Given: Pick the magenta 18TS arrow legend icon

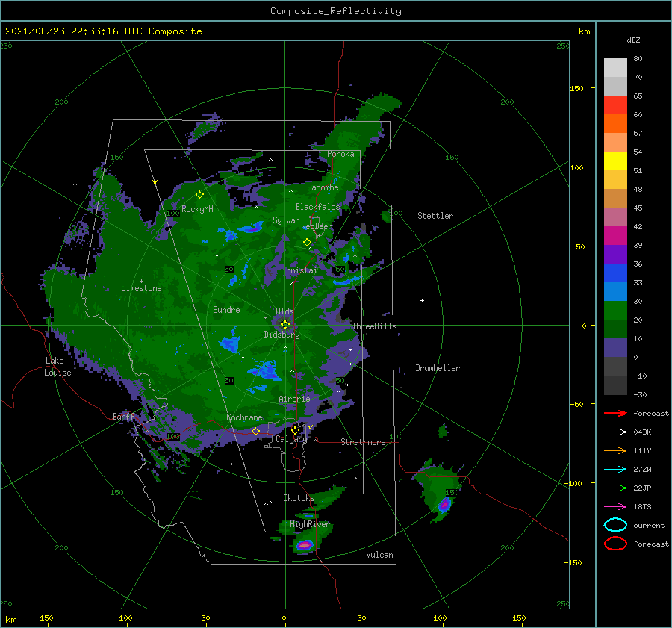Looking at the screenshot, I should tap(615, 507).
